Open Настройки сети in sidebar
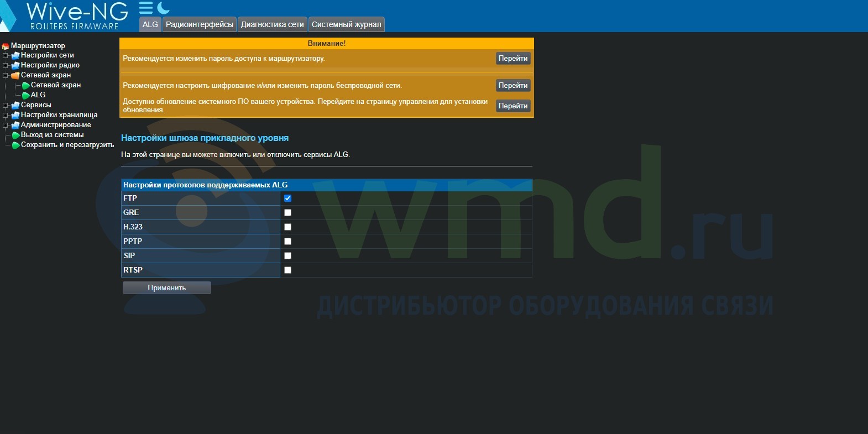 pos(47,55)
